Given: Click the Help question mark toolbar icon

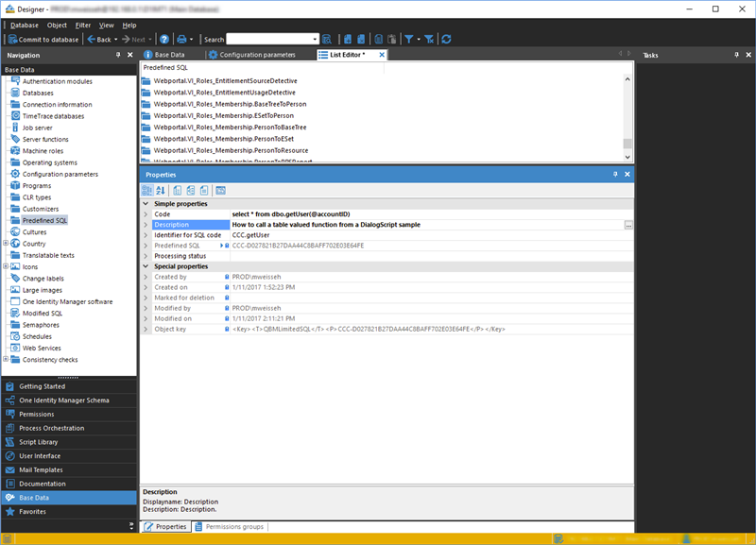Looking at the screenshot, I should (x=164, y=40).
